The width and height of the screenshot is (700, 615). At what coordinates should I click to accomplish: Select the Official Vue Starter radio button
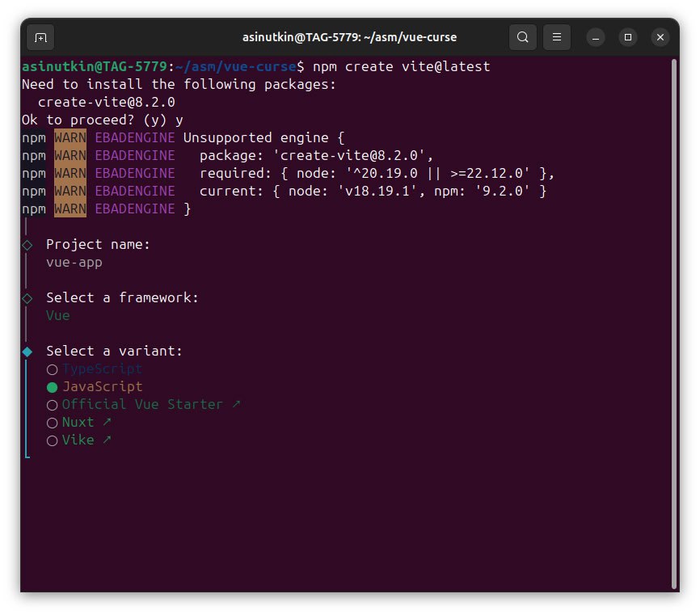pos(53,405)
